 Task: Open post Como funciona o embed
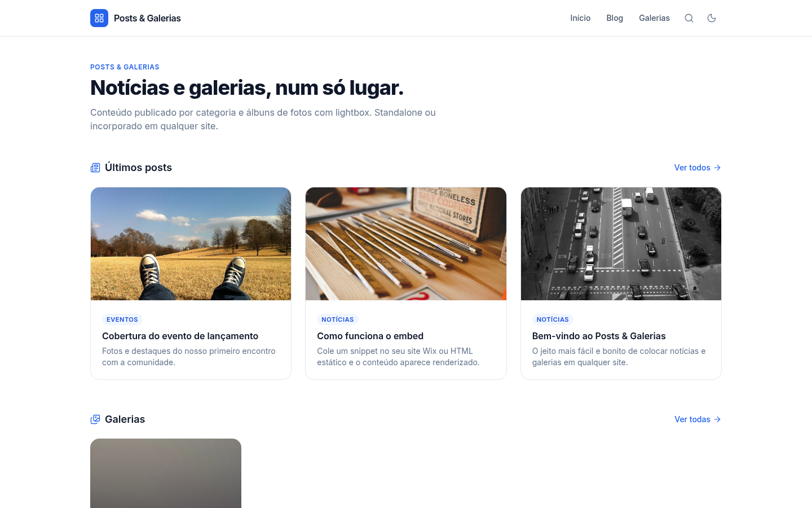[x=370, y=336]
